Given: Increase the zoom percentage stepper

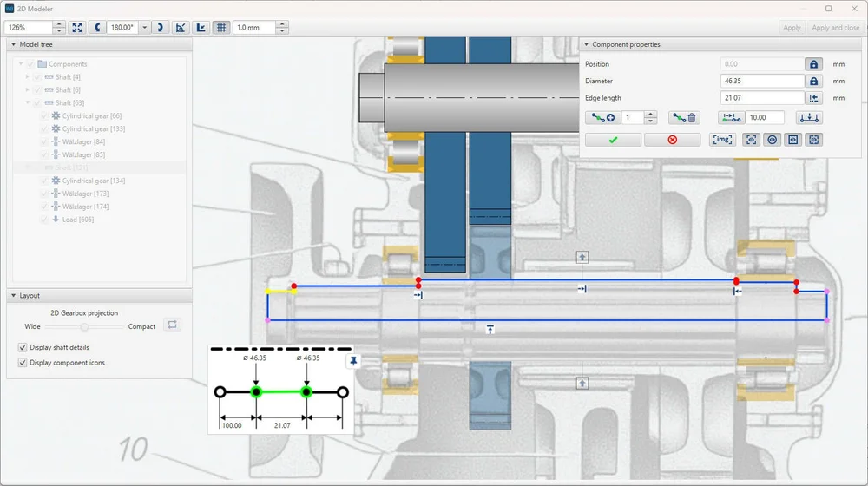Looking at the screenshot, I should tap(59, 24).
